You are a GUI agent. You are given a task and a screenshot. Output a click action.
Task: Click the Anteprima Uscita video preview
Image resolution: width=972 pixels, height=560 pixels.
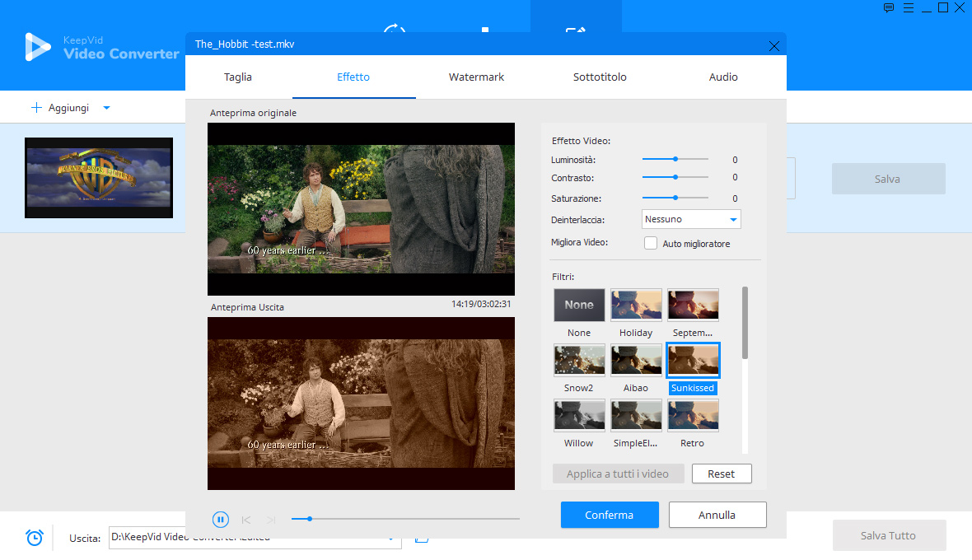coord(361,404)
